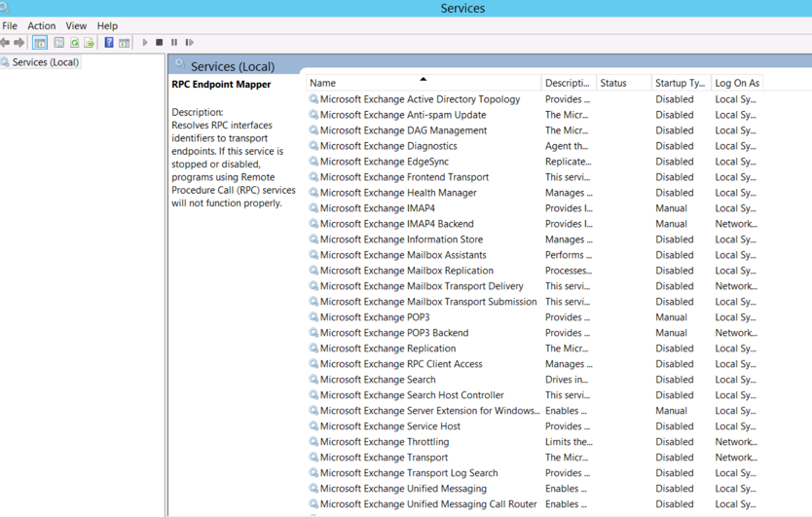Select Services (Local) in console tree
812x517 pixels.
(x=46, y=62)
